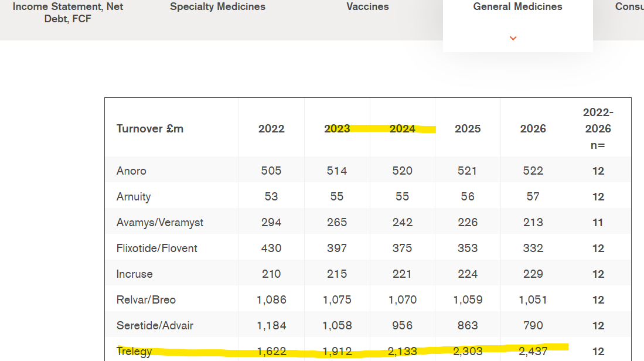The height and width of the screenshot is (361, 644).
Task: Select the General Medicines tab
Action: 517,6
